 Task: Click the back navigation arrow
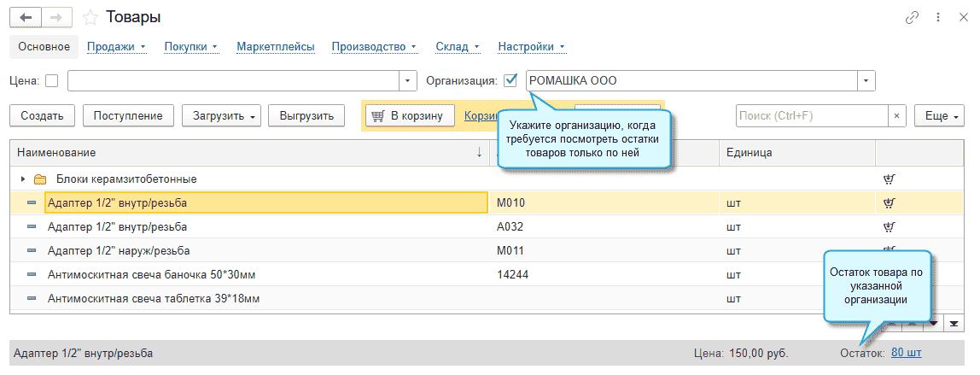[x=25, y=17]
